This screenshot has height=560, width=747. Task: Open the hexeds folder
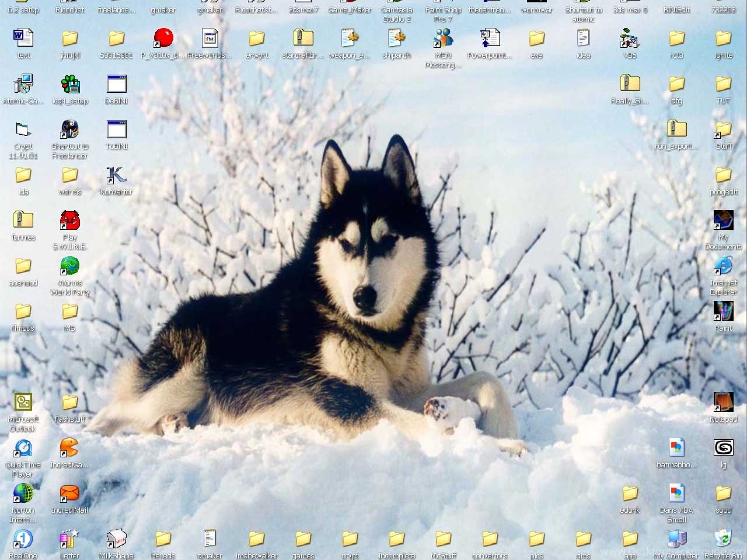click(x=163, y=539)
